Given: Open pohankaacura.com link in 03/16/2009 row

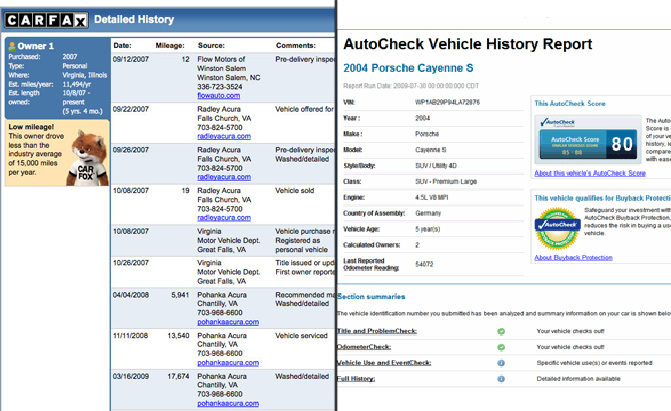Looking at the screenshot, I should pyautogui.click(x=228, y=403).
